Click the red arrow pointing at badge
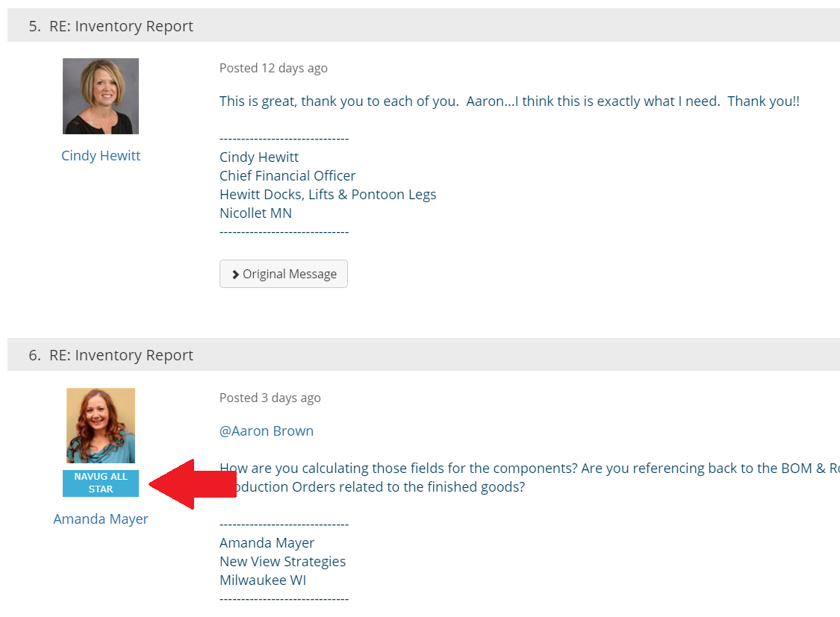This screenshot has height=617, width=840. click(x=175, y=484)
